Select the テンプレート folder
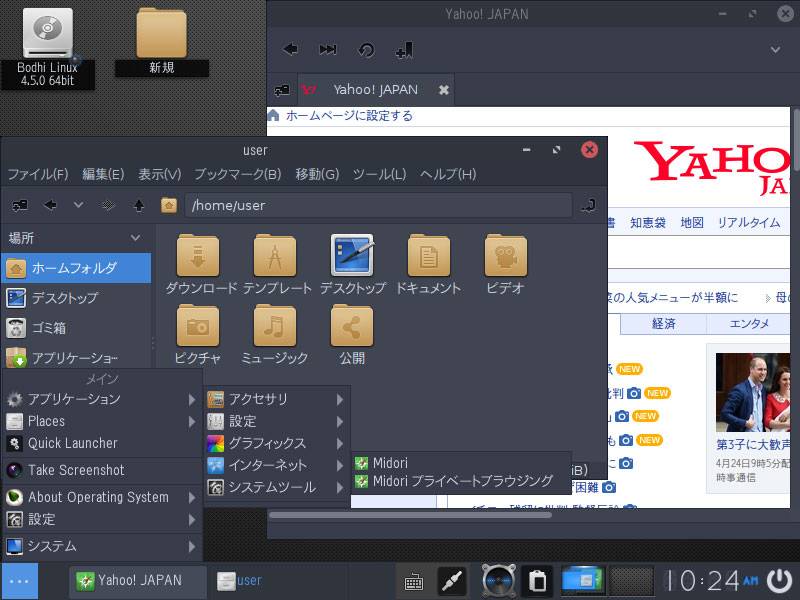Viewport: 800px width, 600px height. click(277, 264)
